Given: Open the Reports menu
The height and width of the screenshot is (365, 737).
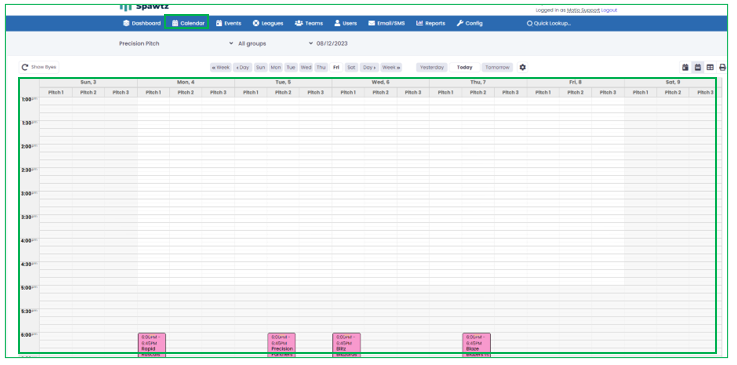Looking at the screenshot, I should click(x=430, y=23).
